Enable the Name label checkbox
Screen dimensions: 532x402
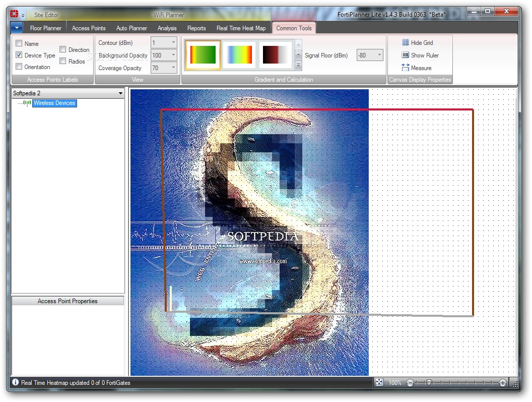coord(19,43)
